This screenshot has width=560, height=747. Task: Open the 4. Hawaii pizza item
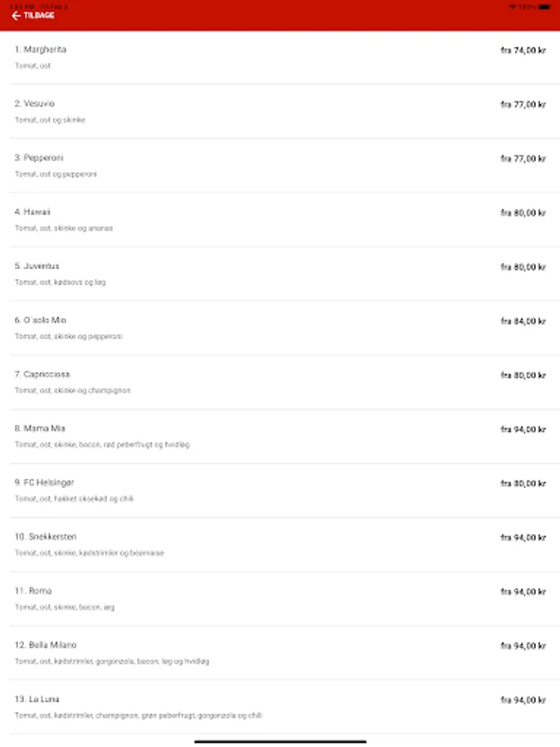click(x=280, y=220)
